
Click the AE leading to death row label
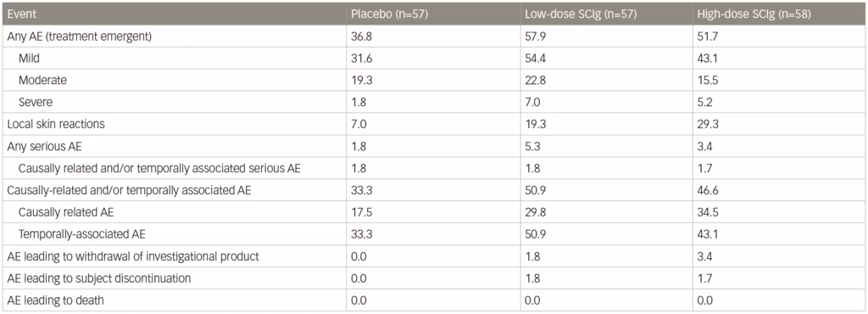click(55, 300)
